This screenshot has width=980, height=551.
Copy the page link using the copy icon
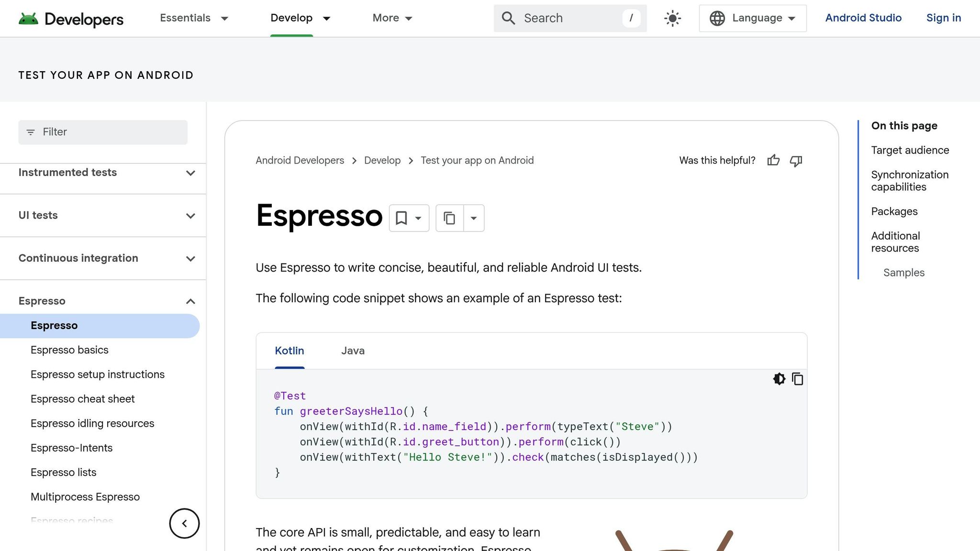click(x=449, y=218)
